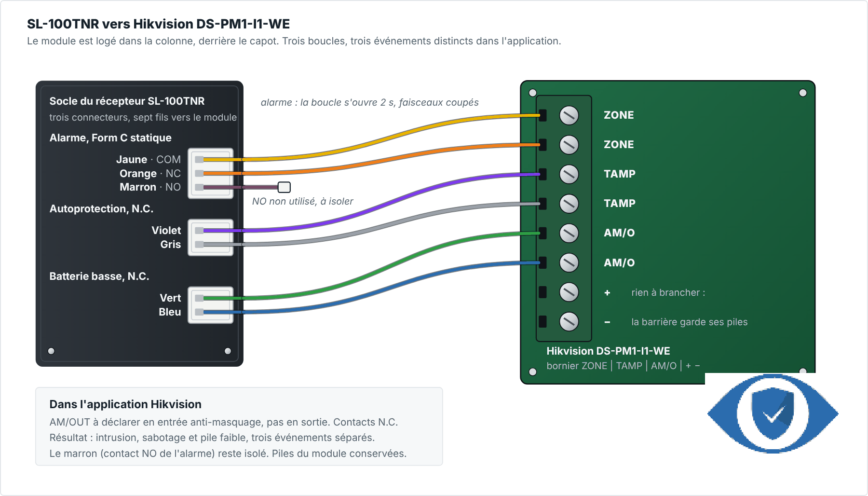
Task: Select "trois connecteurs, sept fils vers le module"
Action: click(143, 117)
